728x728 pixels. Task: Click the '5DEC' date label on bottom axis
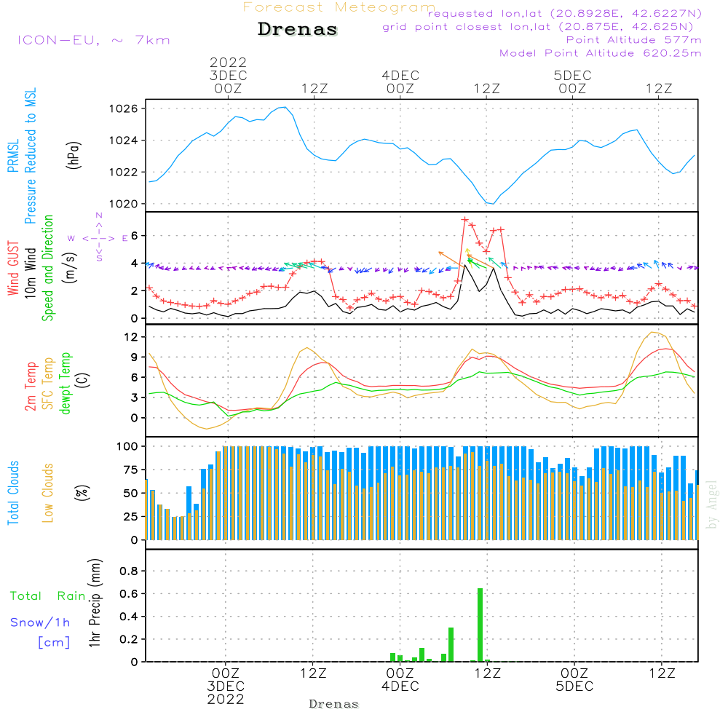pyautogui.click(x=574, y=687)
